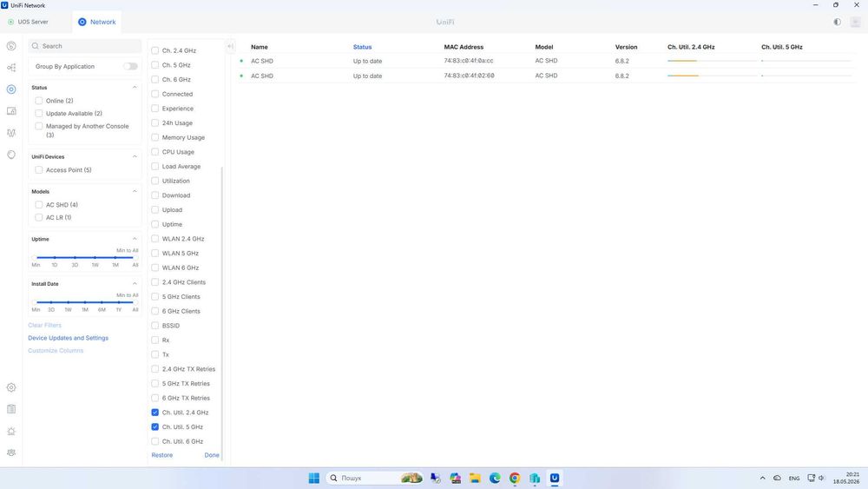Enable the Memory Usage column
The width and height of the screenshot is (868, 489).
155,137
